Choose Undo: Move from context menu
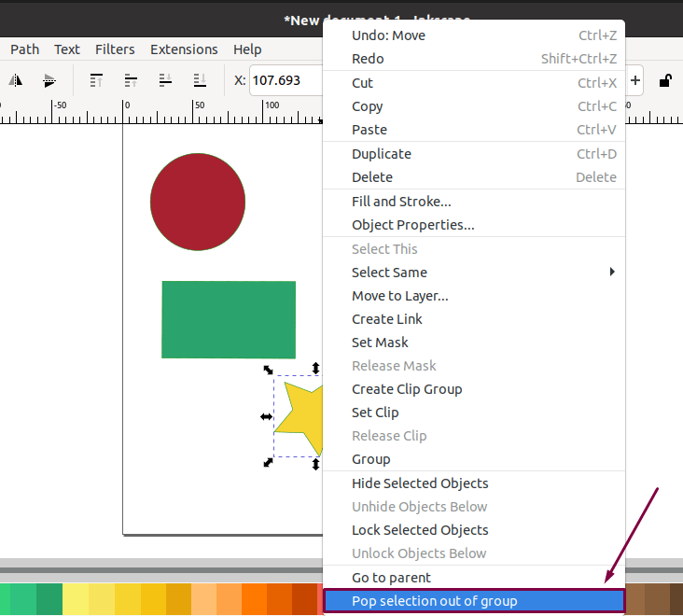 point(474,35)
